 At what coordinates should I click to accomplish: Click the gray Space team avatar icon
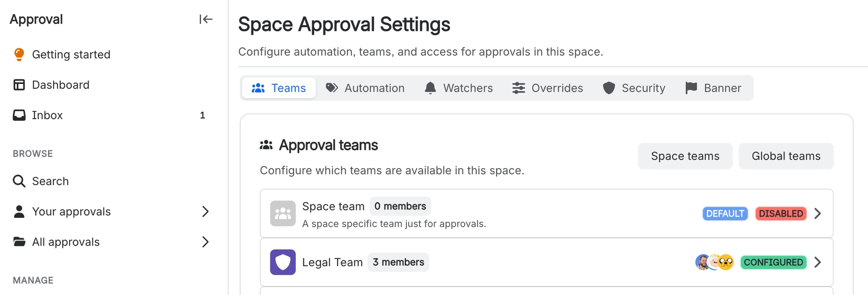coord(283,213)
